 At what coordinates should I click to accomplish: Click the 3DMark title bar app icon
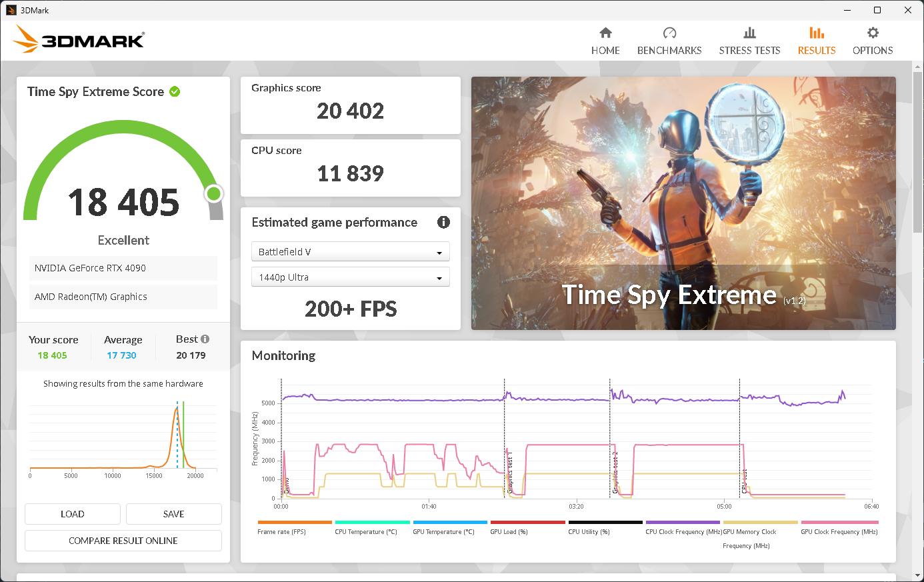click(x=11, y=10)
